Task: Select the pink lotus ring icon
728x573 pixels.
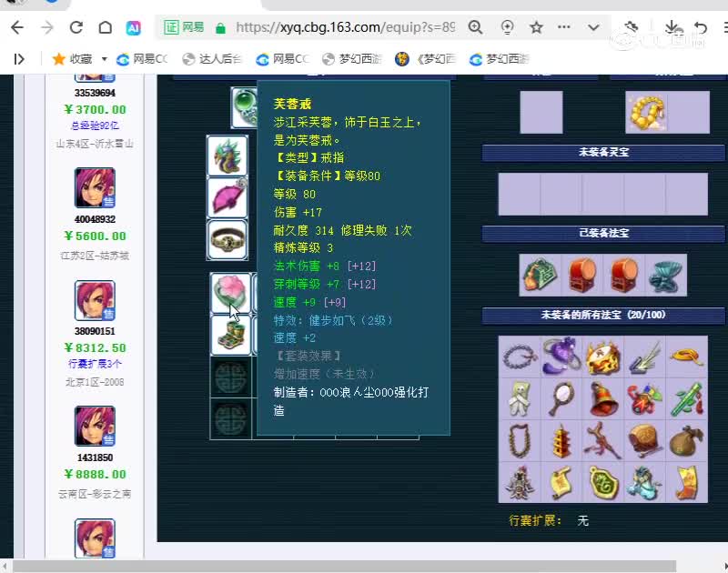Action: (230, 292)
